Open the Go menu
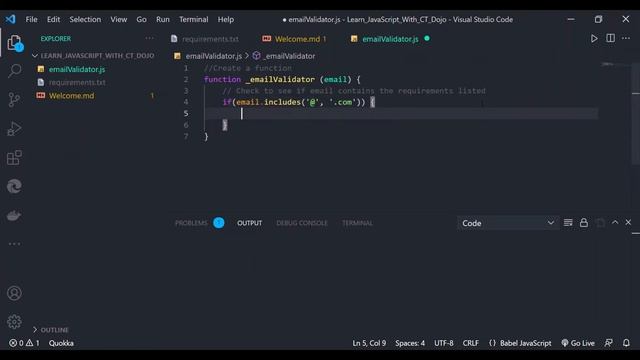The image size is (640, 360). pos(141,19)
